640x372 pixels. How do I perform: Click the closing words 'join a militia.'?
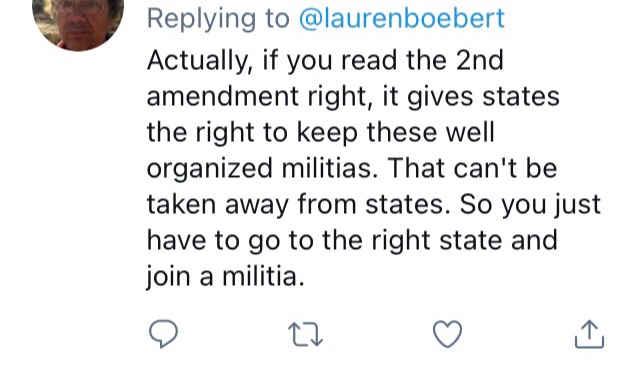click(226, 276)
